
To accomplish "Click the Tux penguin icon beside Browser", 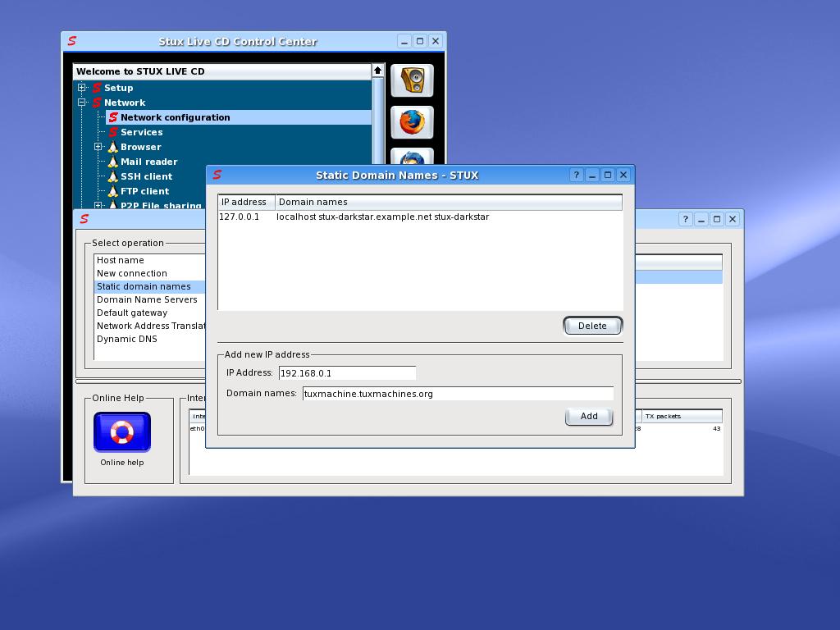I will [112, 147].
